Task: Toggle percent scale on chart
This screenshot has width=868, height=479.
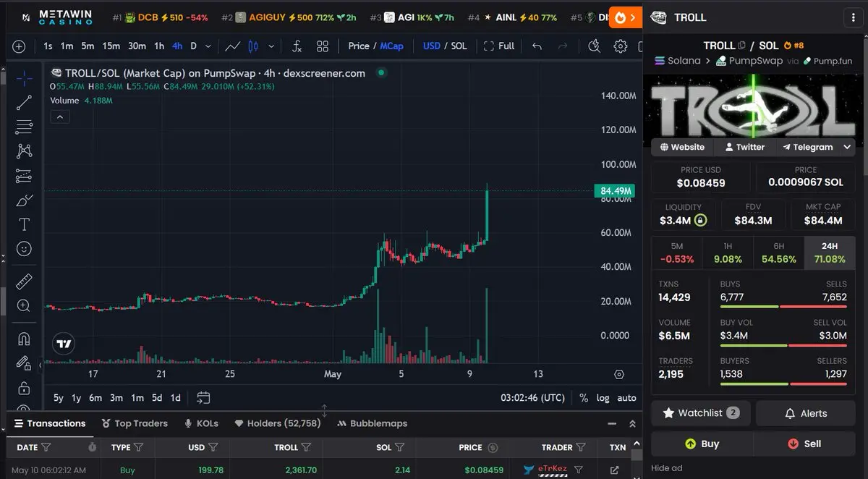Action: (x=584, y=397)
